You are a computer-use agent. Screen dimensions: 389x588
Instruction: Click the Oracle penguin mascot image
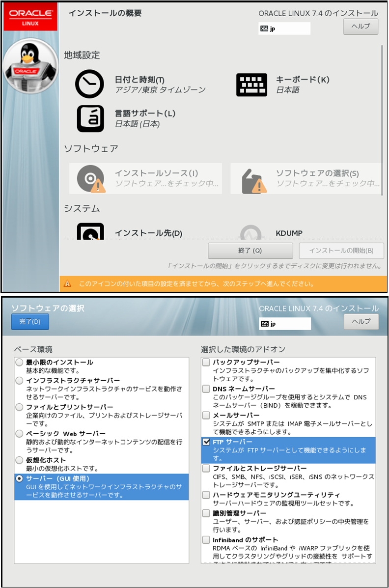click(x=30, y=66)
